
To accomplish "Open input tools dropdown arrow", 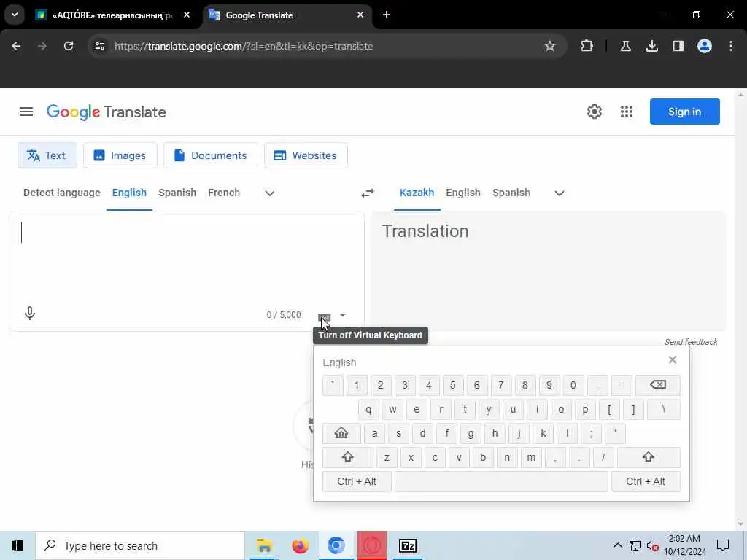I will coord(343,315).
